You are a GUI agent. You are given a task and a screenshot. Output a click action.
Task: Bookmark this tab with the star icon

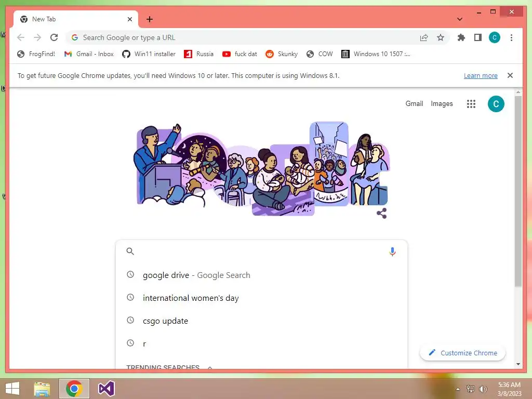(x=441, y=37)
